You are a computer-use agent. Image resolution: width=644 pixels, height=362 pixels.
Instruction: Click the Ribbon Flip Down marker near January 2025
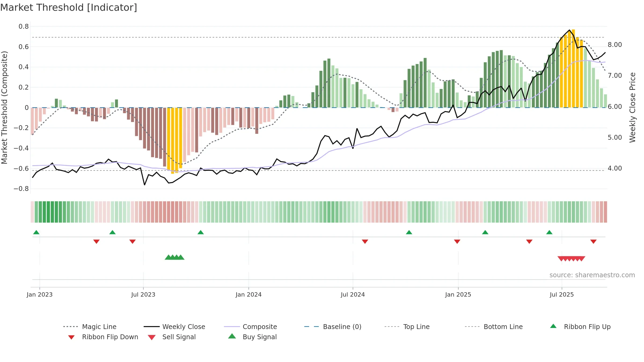[457, 242]
